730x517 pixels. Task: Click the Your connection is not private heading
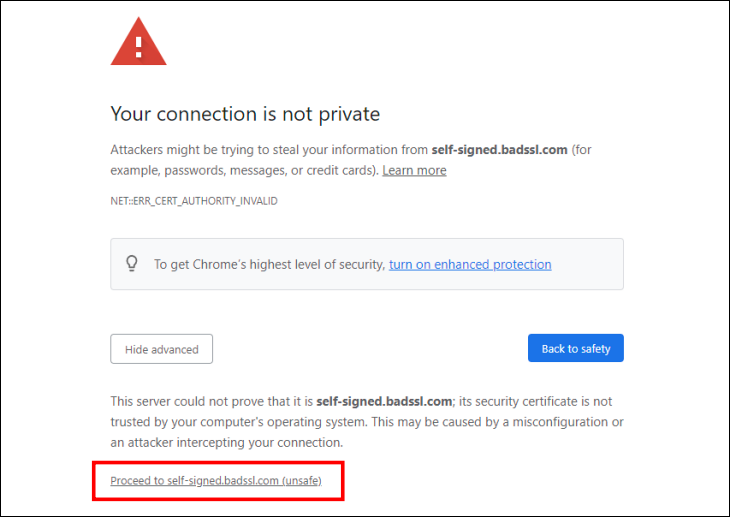tap(245, 114)
